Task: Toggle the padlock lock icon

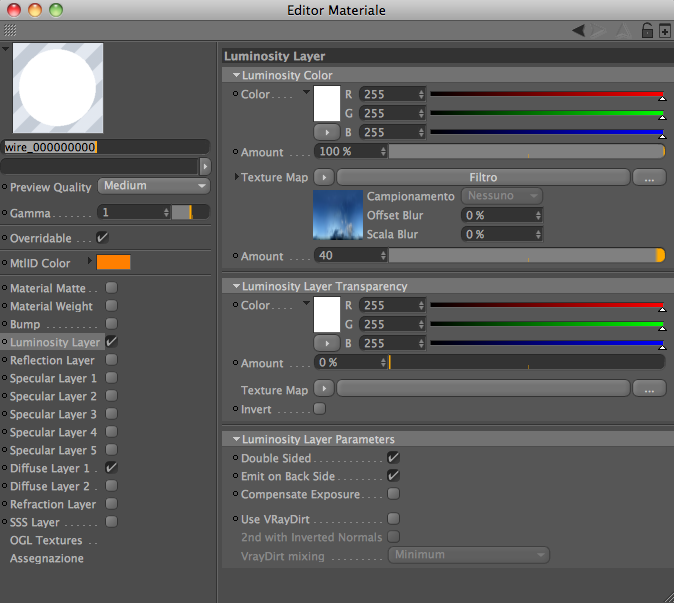Action: tap(647, 31)
